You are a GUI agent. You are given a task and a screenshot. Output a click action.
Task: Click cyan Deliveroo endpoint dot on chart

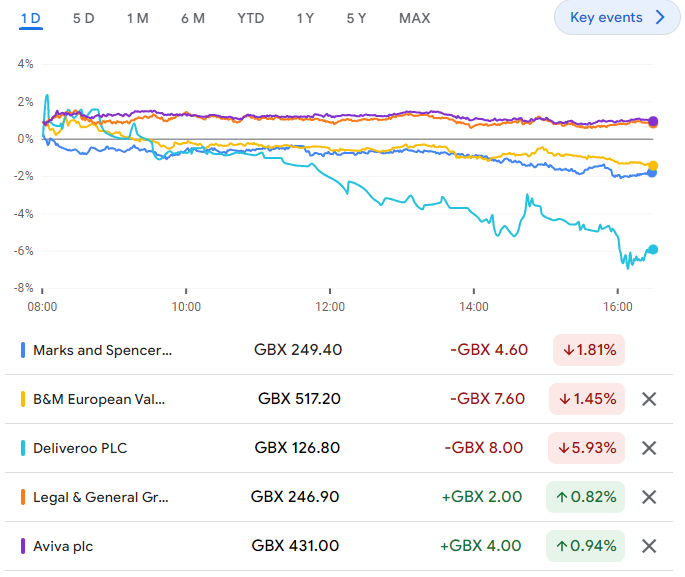coord(653,249)
